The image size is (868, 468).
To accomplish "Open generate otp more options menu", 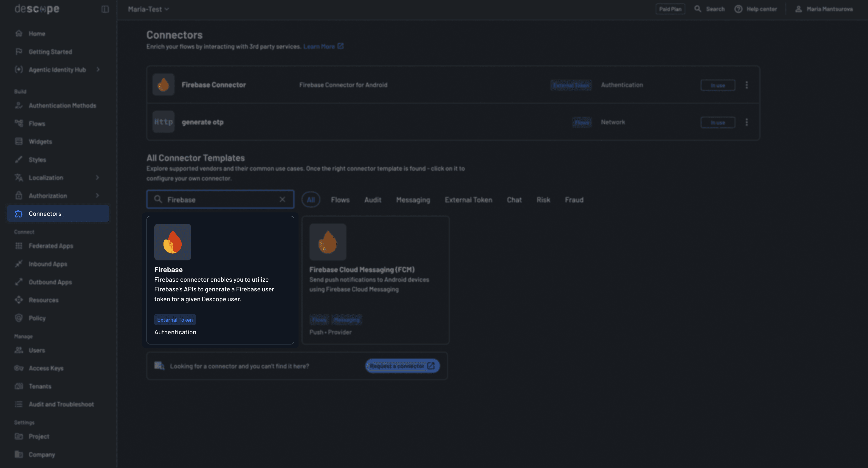I will click(747, 122).
